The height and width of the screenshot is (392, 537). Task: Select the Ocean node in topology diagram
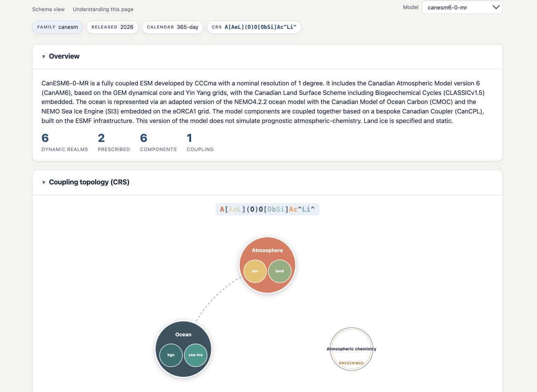(x=183, y=334)
